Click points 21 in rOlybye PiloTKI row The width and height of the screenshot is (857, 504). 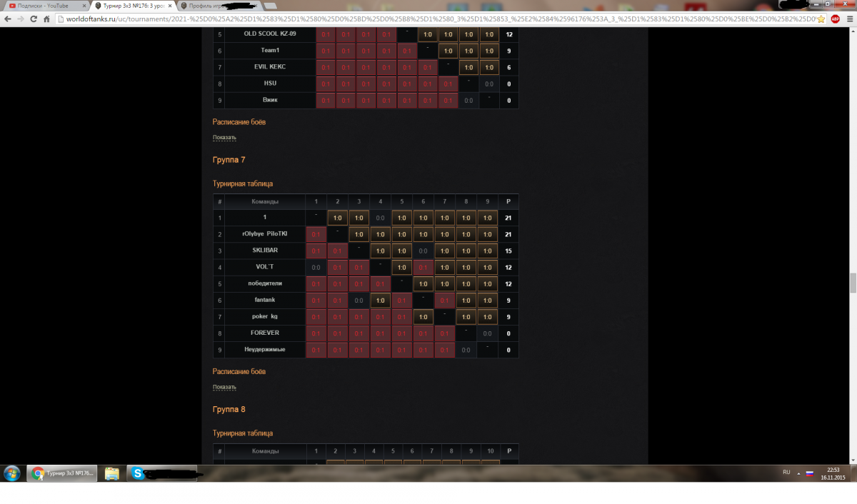point(508,234)
